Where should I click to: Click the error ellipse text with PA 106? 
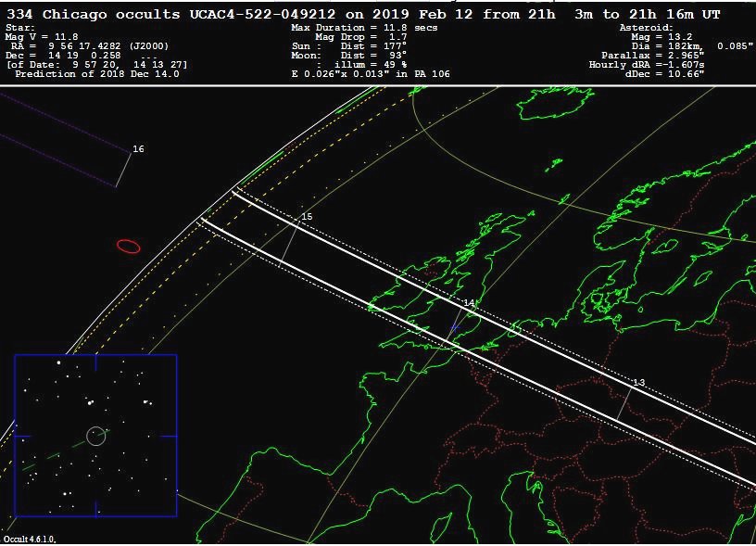click(371, 73)
